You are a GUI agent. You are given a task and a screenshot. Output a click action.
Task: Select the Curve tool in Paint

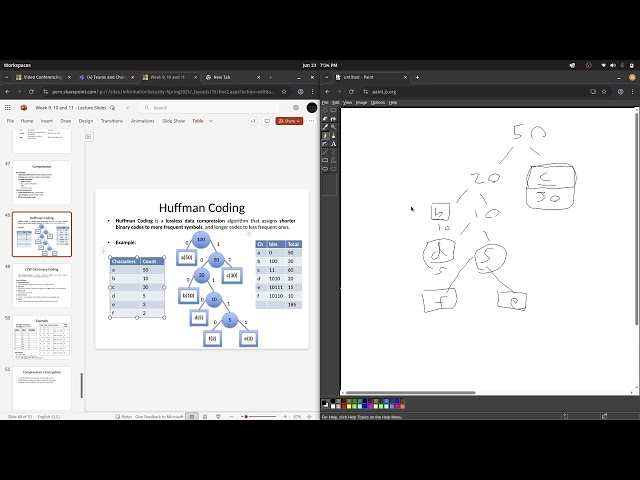[x=333, y=152]
